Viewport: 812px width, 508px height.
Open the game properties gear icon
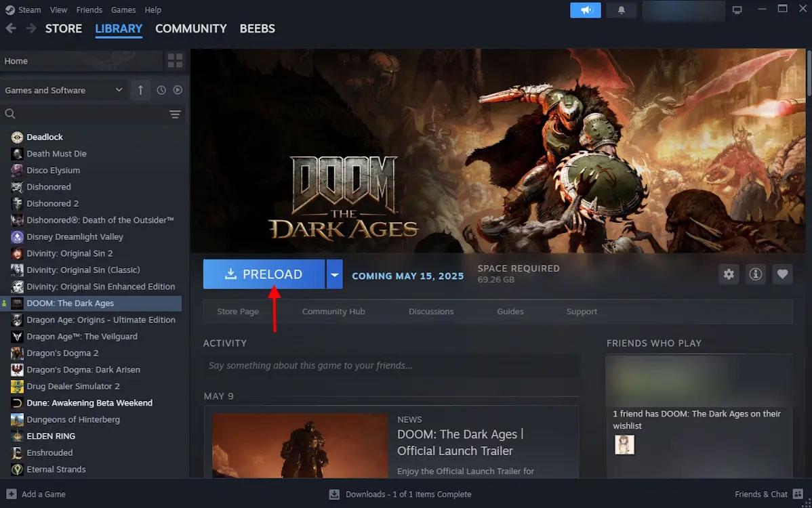728,274
